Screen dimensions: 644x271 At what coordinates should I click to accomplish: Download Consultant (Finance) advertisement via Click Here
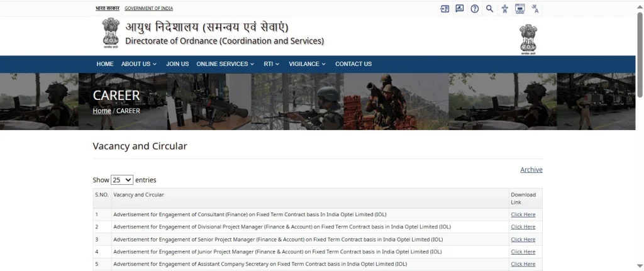tap(523, 214)
